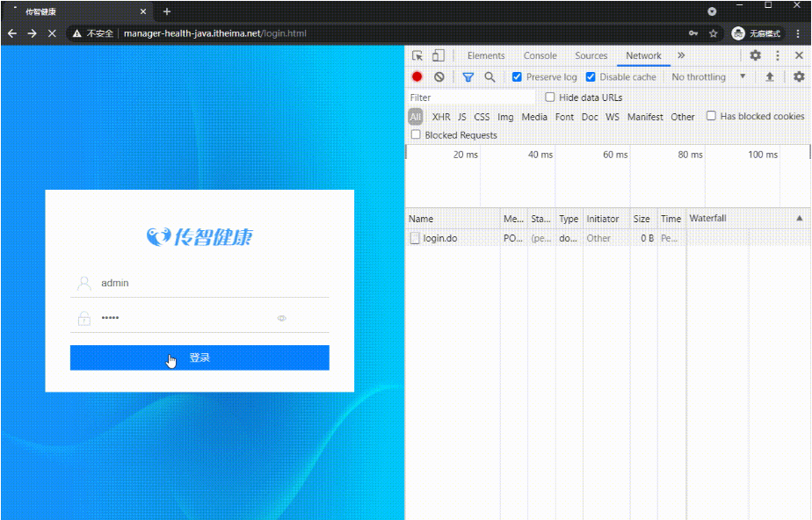Sort by the Time column header
This screenshot has height=520, width=812.
click(x=671, y=219)
